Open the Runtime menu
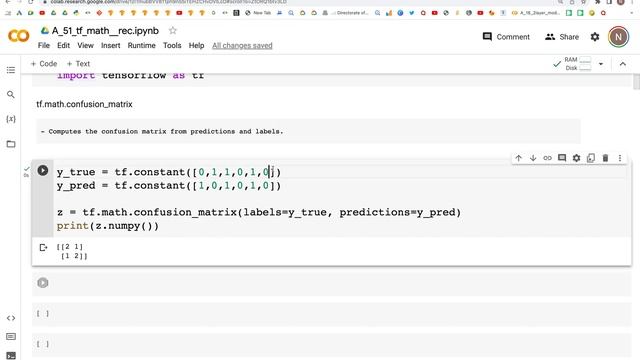 click(x=141, y=45)
